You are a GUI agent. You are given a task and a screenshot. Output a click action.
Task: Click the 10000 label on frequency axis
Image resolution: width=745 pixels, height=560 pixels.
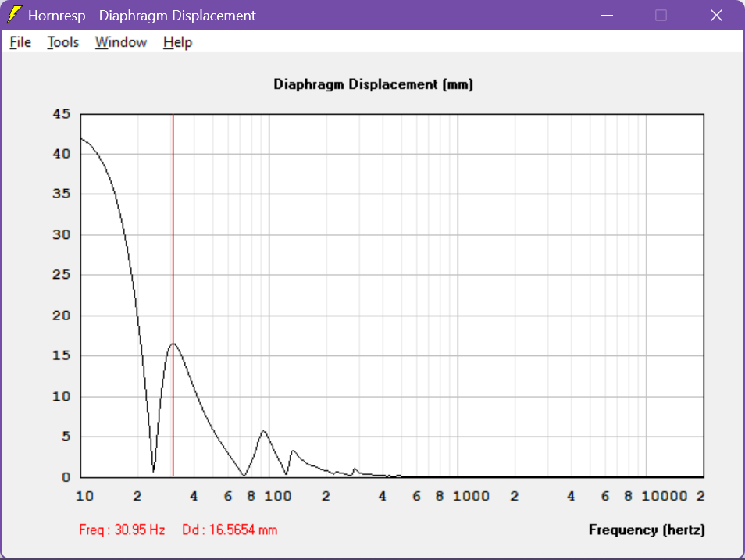pos(665,496)
